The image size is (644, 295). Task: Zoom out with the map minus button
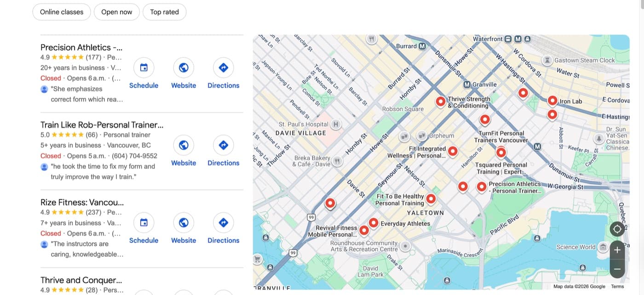point(617,269)
